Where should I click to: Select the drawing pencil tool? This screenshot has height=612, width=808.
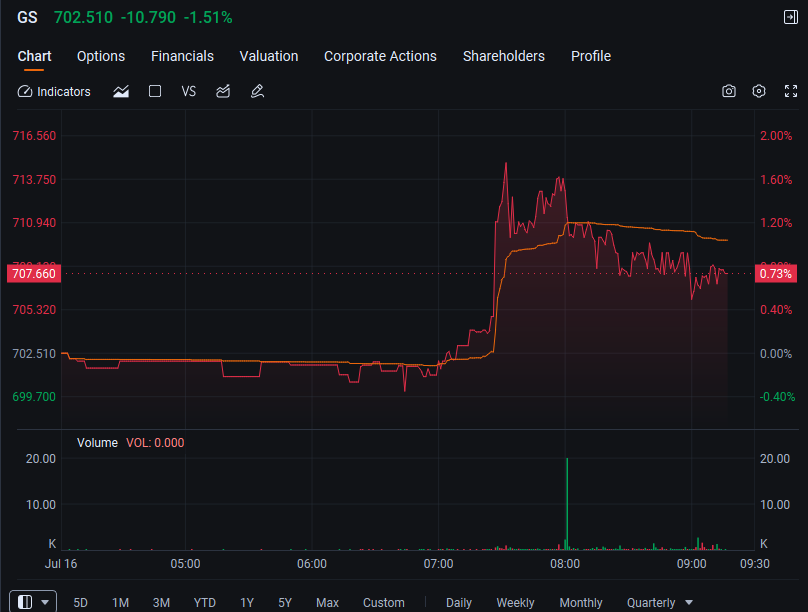(x=257, y=92)
